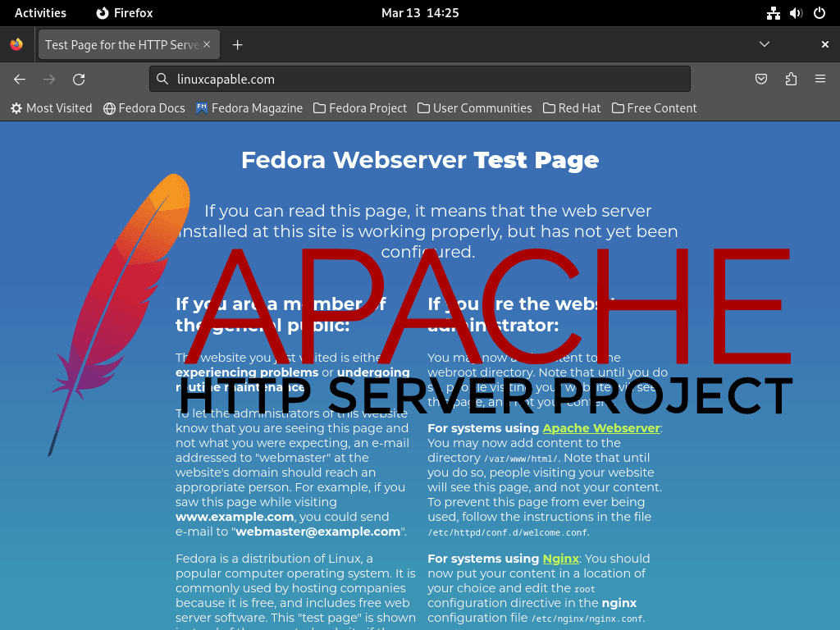
Task: Open the Fedora Project bookmark folder
Action: click(x=360, y=108)
